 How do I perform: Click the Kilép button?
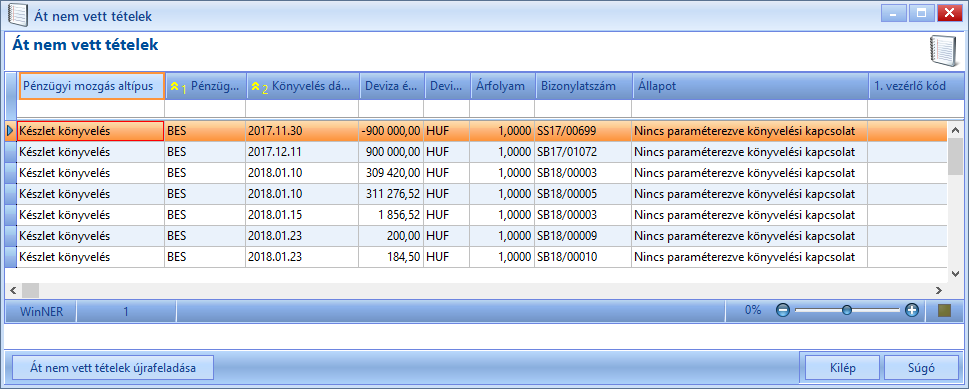click(x=842, y=368)
